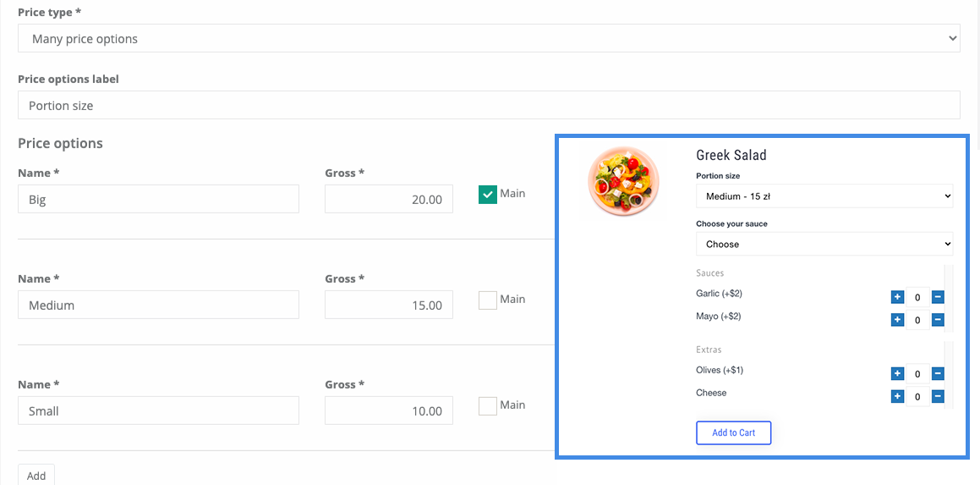Decrease Garlic sauce quantity with minus icon
980x485 pixels.
click(938, 297)
